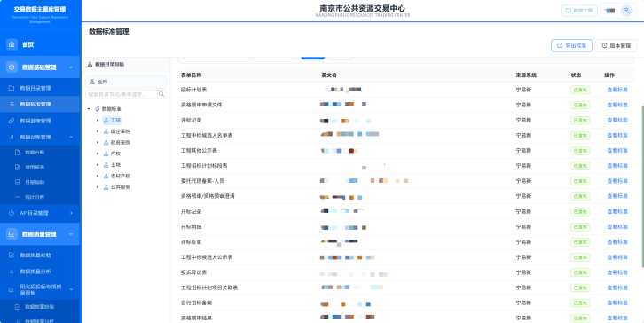Click the chart icon beside 阳光招投标专项质量看板
Screen dimensions: 644x323
12,289
